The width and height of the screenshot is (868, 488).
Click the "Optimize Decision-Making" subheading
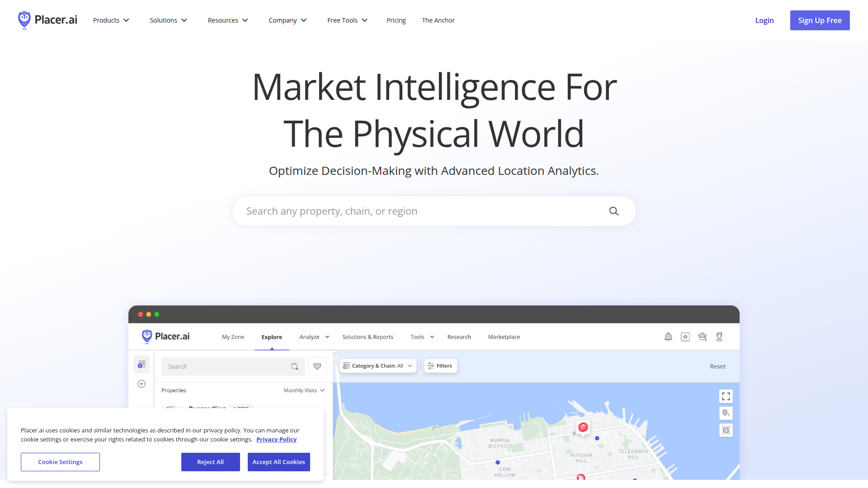434,171
